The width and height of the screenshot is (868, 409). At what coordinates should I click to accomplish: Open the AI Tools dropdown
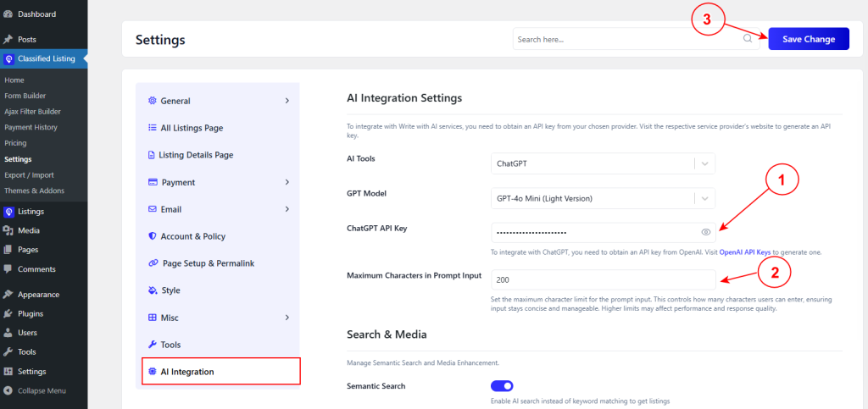603,163
